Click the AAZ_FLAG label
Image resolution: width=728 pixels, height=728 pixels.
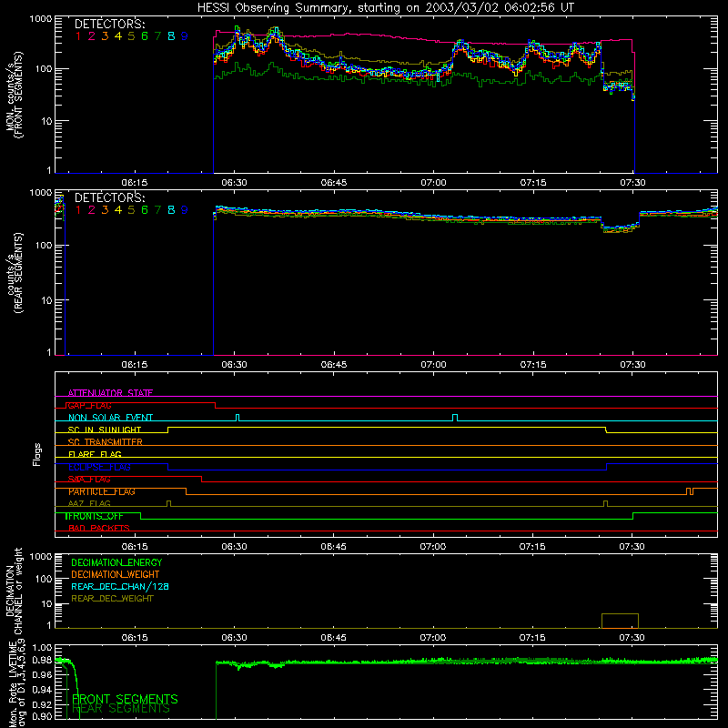click(x=89, y=504)
